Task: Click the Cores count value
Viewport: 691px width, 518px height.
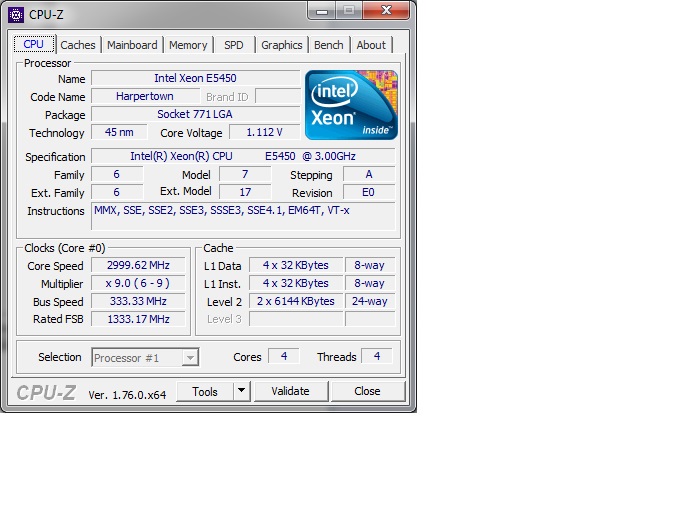Action: [x=284, y=356]
